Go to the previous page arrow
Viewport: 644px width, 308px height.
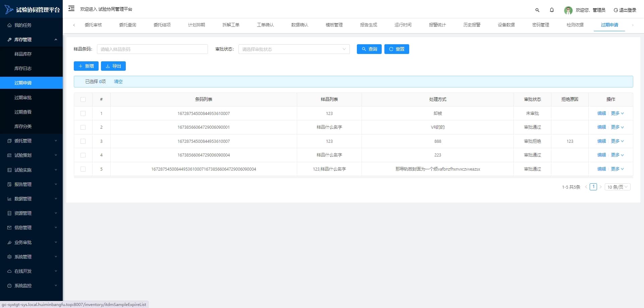click(x=586, y=187)
